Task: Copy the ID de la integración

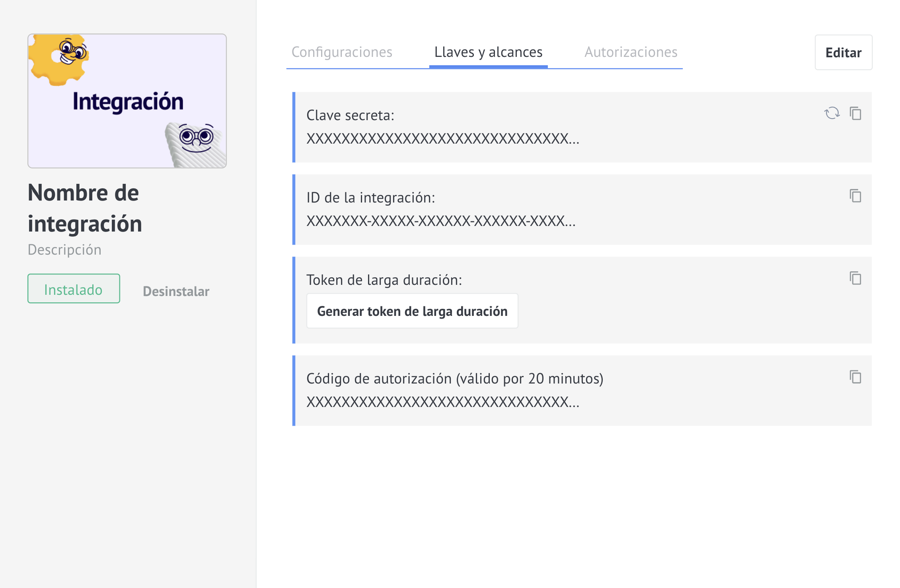Action: coord(855,196)
